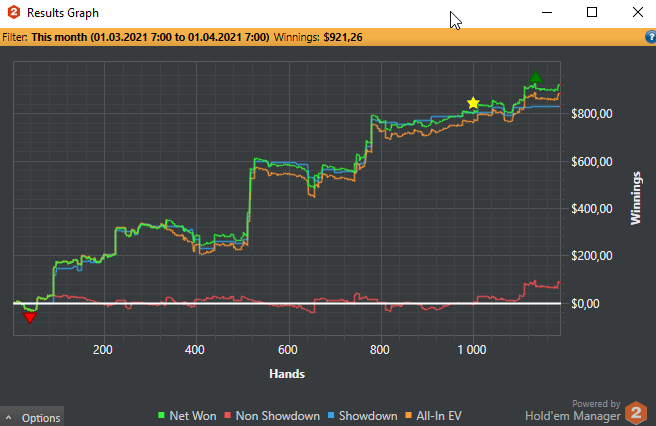Click the $800,00 axis label
The width and height of the screenshot is (656, 426).
point(592,114)
